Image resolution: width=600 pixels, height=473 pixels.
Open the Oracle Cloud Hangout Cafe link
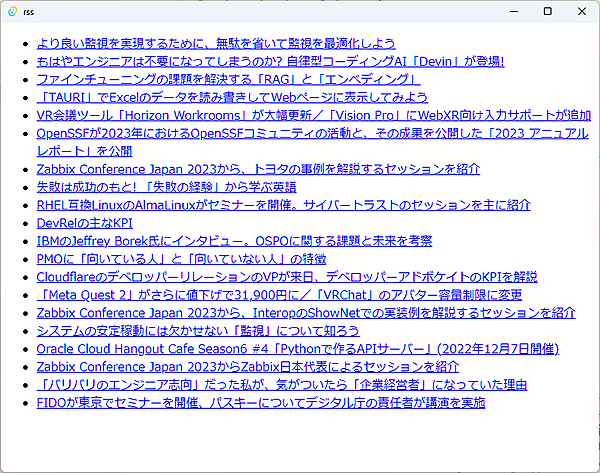(x=298, y=349)
